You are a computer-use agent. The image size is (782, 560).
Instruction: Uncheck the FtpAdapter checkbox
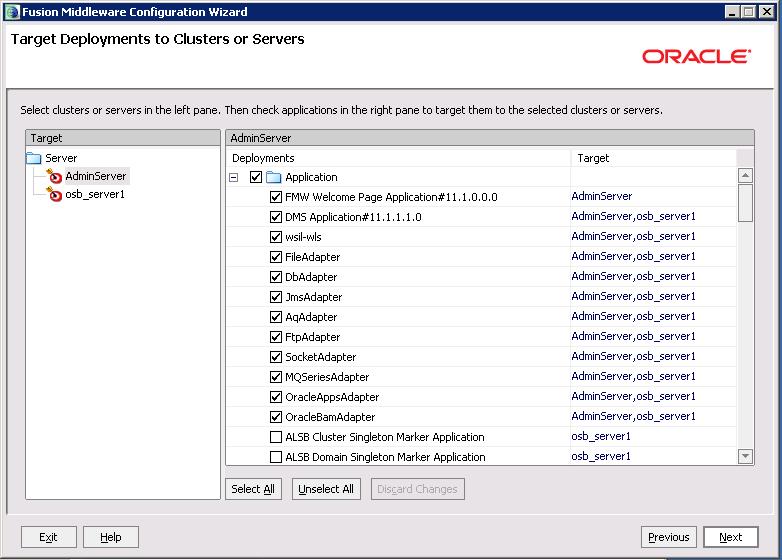(x=276, y=337)
